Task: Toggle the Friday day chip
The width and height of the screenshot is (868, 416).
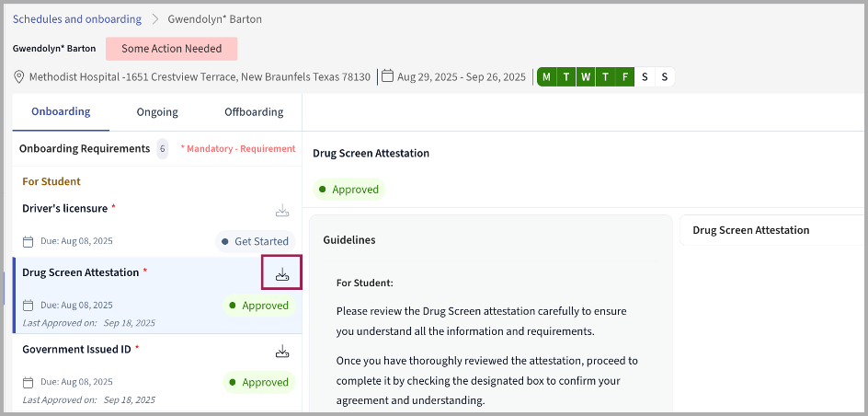Action: 624,77
